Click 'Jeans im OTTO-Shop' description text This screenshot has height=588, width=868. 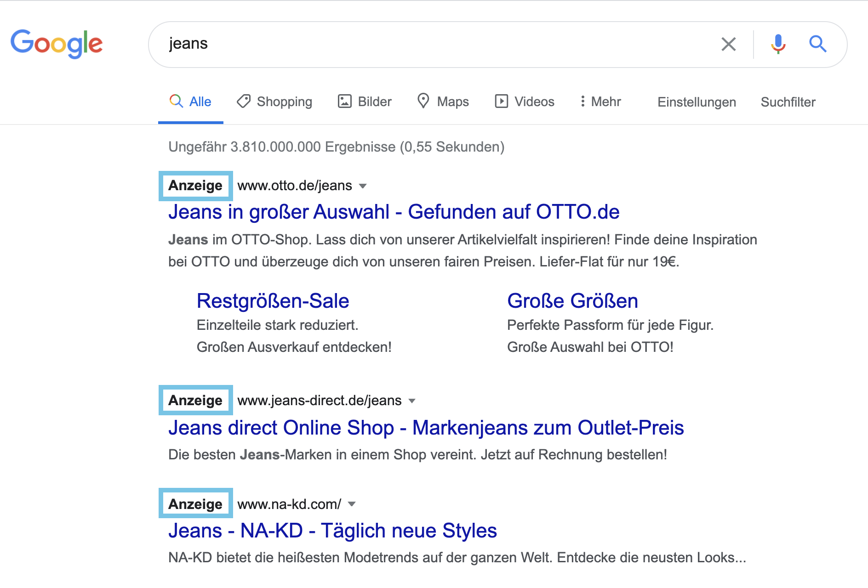463,251
